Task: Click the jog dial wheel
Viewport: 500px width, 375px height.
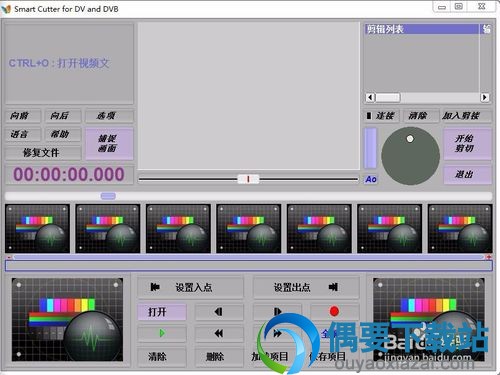Action: (x=410, y=155)
